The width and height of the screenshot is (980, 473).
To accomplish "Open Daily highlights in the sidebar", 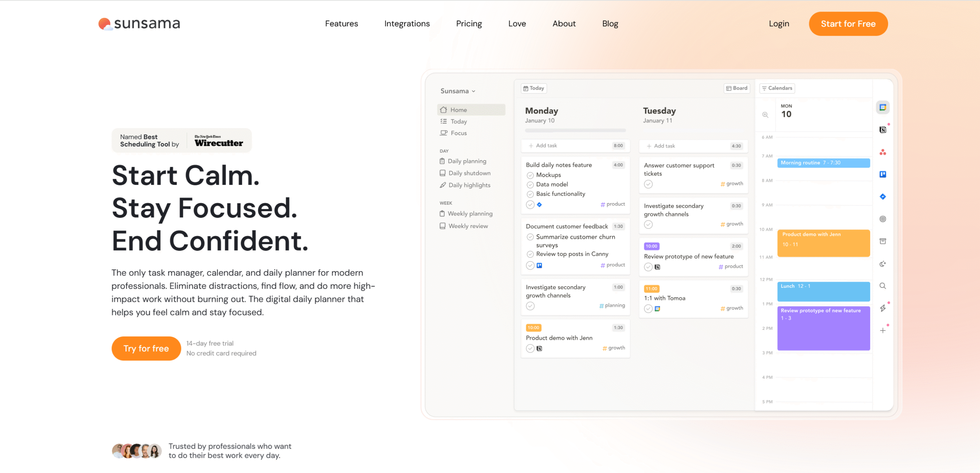I will (465, 185).
